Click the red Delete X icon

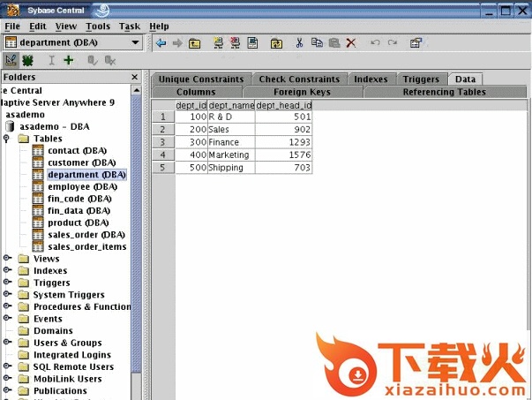click(x=351, y=42)
